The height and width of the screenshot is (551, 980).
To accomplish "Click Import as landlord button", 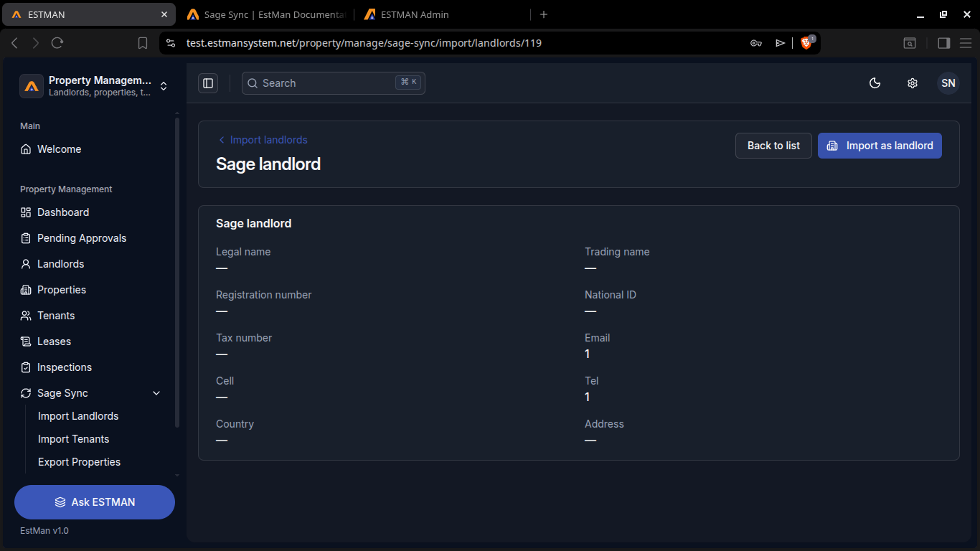I will pos(880,146).
